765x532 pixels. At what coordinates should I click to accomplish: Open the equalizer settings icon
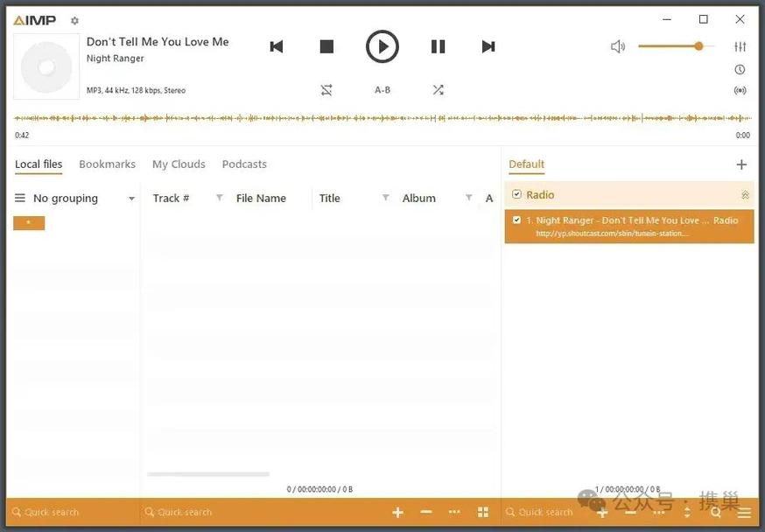pyautogui.click(x=740, y=47)
